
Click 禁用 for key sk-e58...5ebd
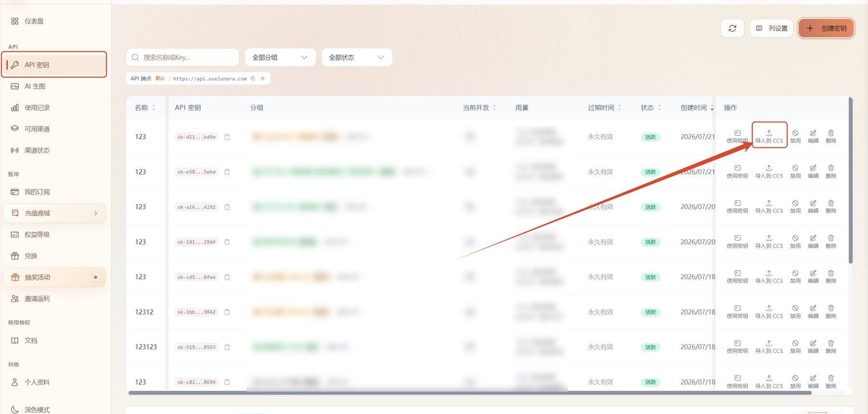795,172
